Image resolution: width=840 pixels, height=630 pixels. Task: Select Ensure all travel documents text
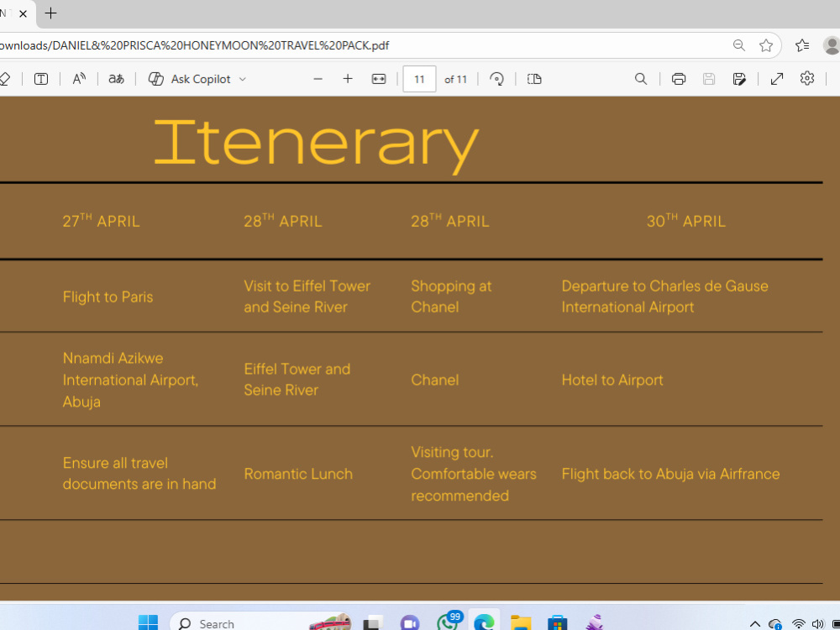click(139, 474)
